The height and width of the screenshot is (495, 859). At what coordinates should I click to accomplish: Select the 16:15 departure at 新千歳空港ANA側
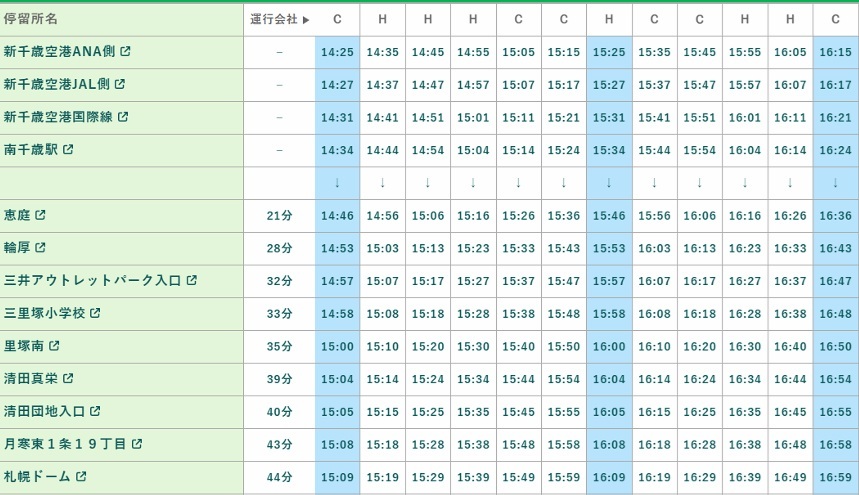pyautogui.click(x=835, y=52)
